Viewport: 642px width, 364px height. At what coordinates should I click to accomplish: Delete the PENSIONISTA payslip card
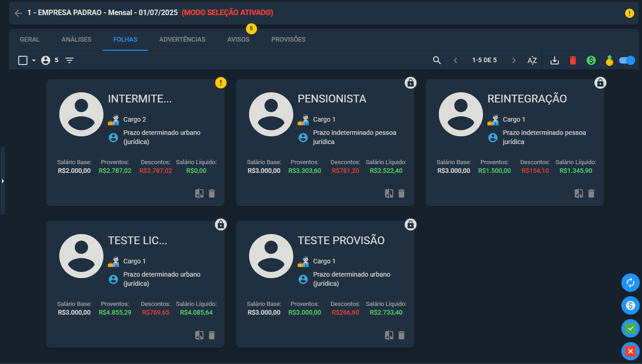(401, 193)
